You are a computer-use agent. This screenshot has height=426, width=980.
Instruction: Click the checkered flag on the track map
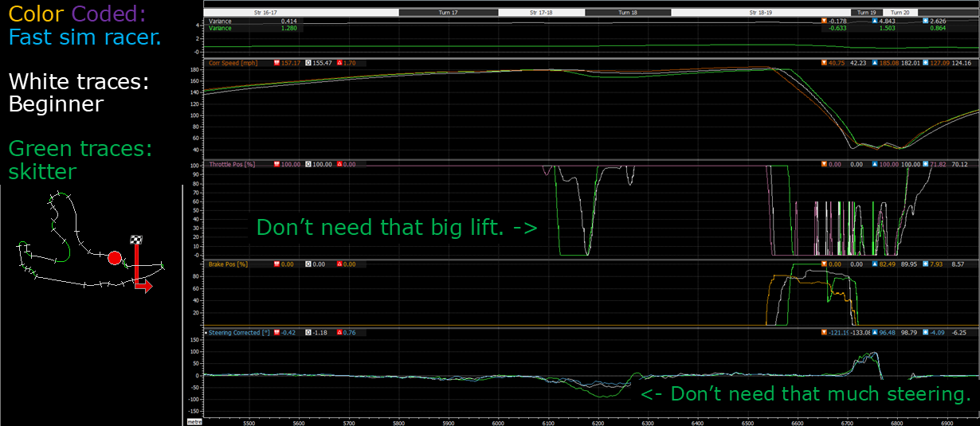tap(135, 239)
